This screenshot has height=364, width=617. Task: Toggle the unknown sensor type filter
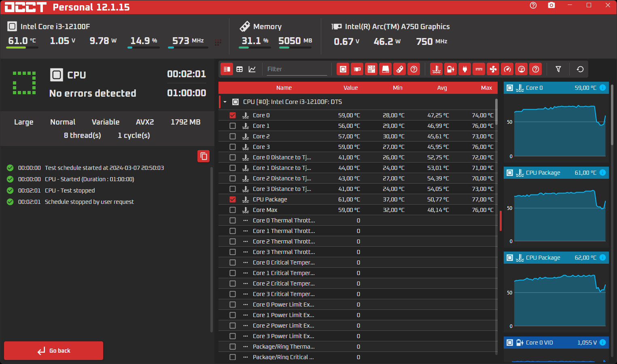(536, 69)
